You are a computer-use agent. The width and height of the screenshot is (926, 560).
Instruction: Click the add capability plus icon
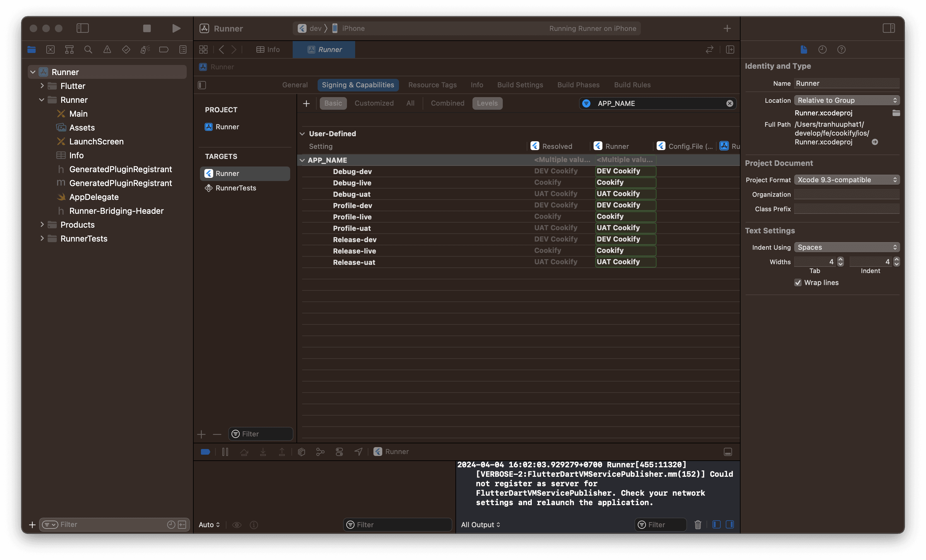pyautogui.click(x=306, y=103)
